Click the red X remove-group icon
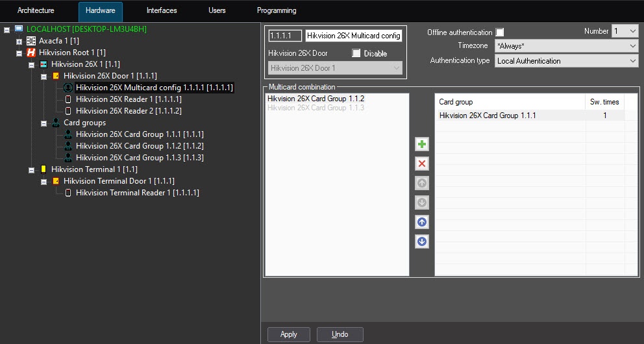The height and width of the screenshot is (344, 644). pos(422,164)
